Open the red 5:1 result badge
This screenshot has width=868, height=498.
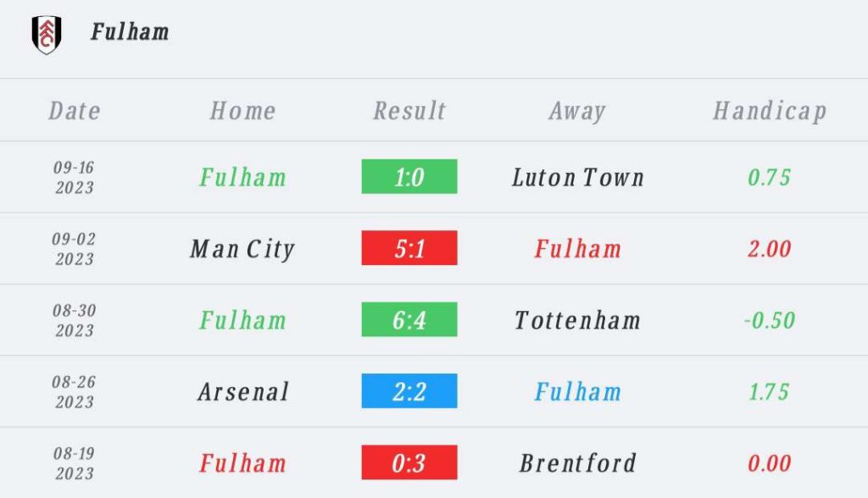[x=409, y=248]
